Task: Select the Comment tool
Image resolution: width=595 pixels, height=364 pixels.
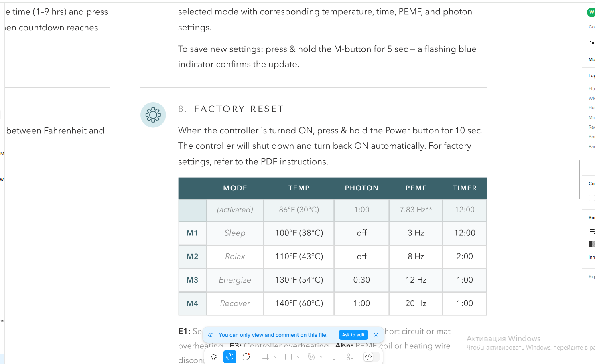Action: tap(246, 357)
